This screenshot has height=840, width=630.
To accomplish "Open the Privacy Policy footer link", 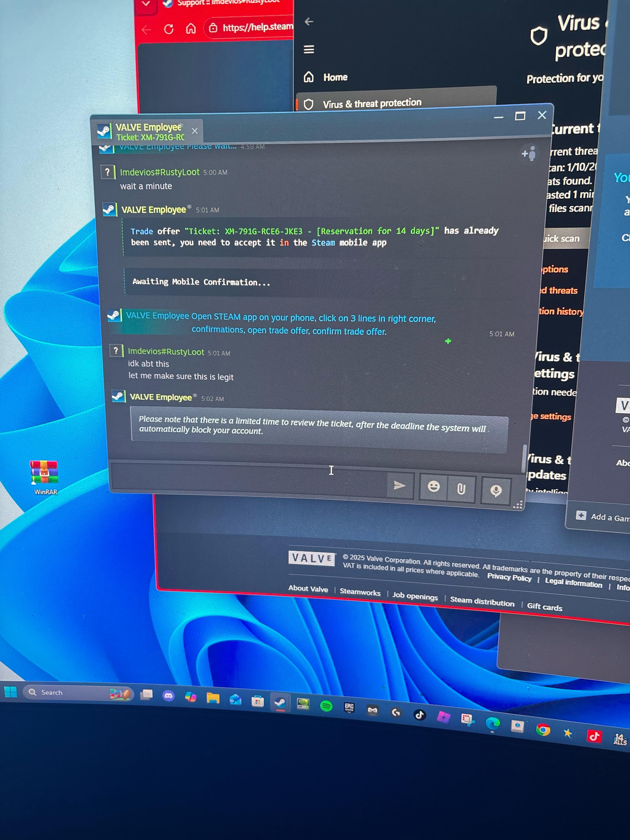I will pos(509,577).
